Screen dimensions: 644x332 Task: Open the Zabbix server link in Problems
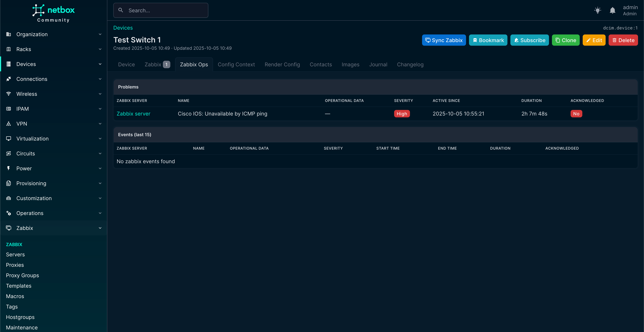point(133,114)
